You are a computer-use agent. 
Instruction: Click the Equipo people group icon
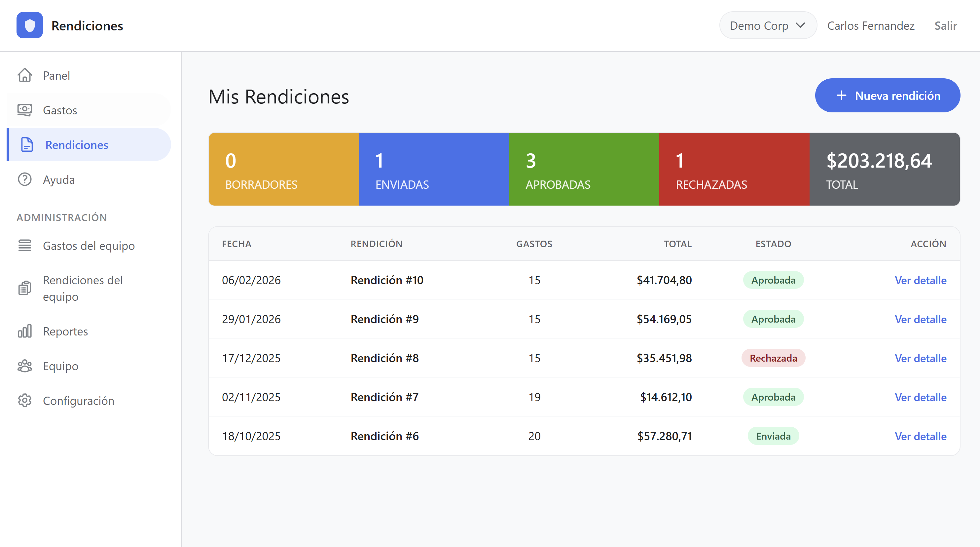coord(25,366)
